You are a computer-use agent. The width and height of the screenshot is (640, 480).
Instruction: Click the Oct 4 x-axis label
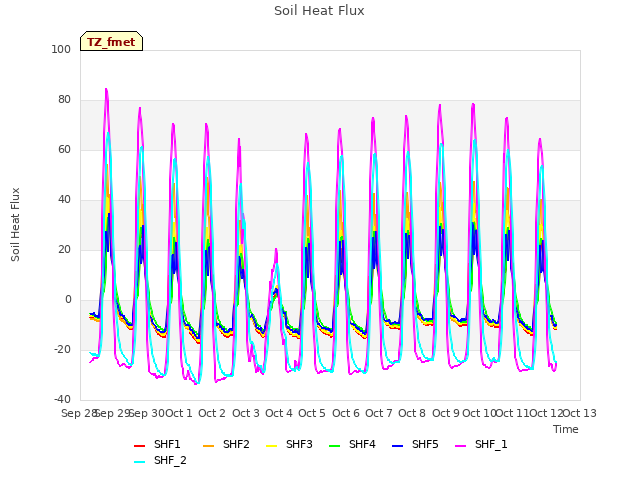tap(279, 413)
